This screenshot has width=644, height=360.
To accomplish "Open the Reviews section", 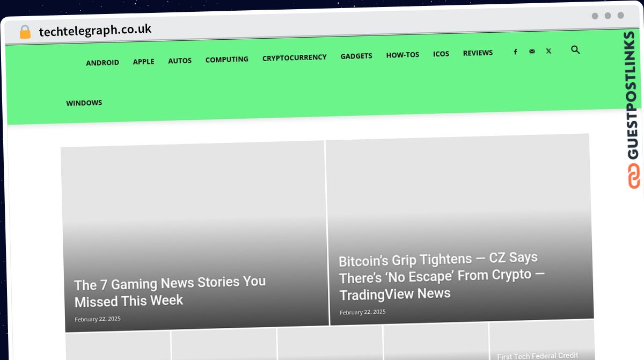I will click(478, 53).
